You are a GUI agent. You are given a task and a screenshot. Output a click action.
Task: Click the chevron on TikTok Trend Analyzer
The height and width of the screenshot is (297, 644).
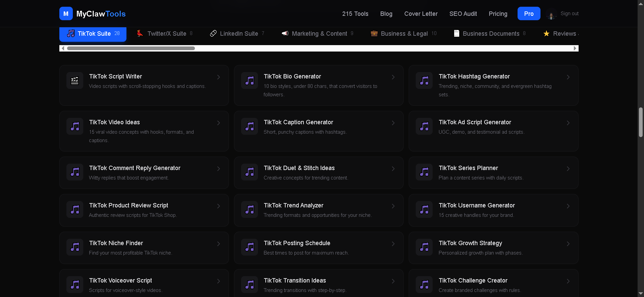393,206
